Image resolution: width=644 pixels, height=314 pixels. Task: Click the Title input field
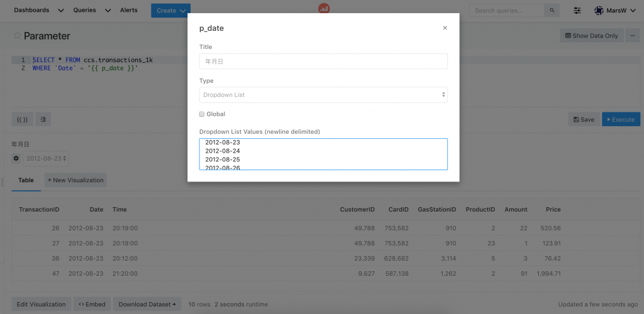[x=323, y=61]
